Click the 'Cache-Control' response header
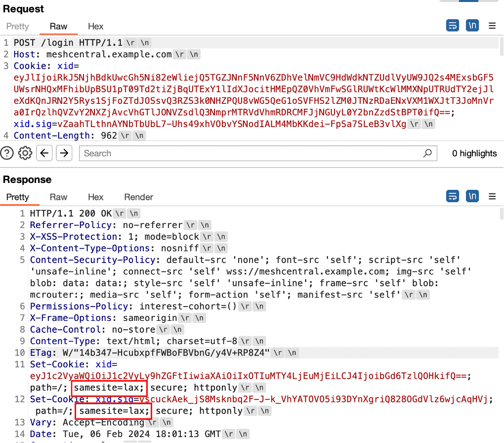The height and width of the screenshot is (443, 504). (65, 329)
